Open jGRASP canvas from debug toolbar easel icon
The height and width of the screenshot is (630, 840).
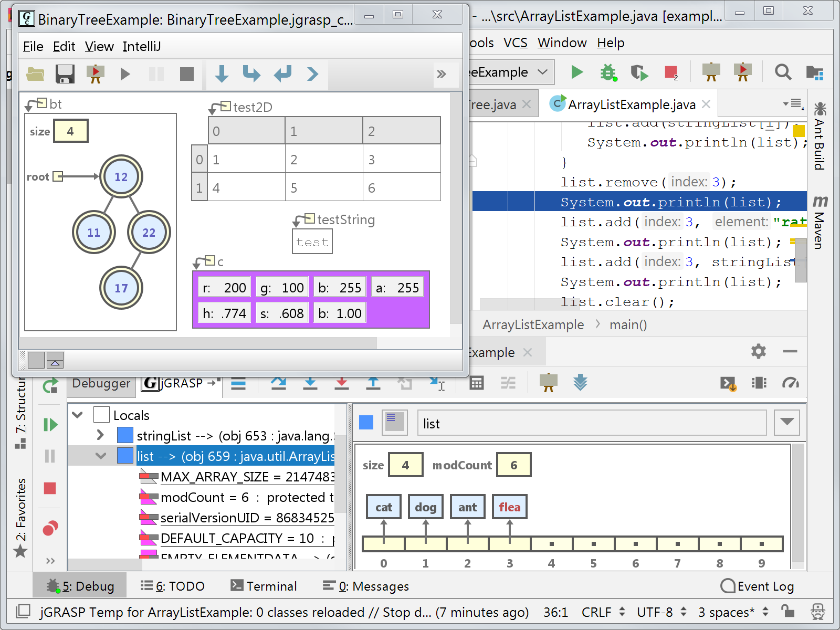549,383
